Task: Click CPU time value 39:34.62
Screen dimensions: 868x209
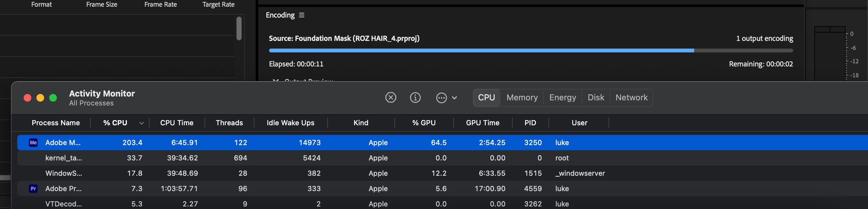Action: pyautogui.click(x=182, y=158)
